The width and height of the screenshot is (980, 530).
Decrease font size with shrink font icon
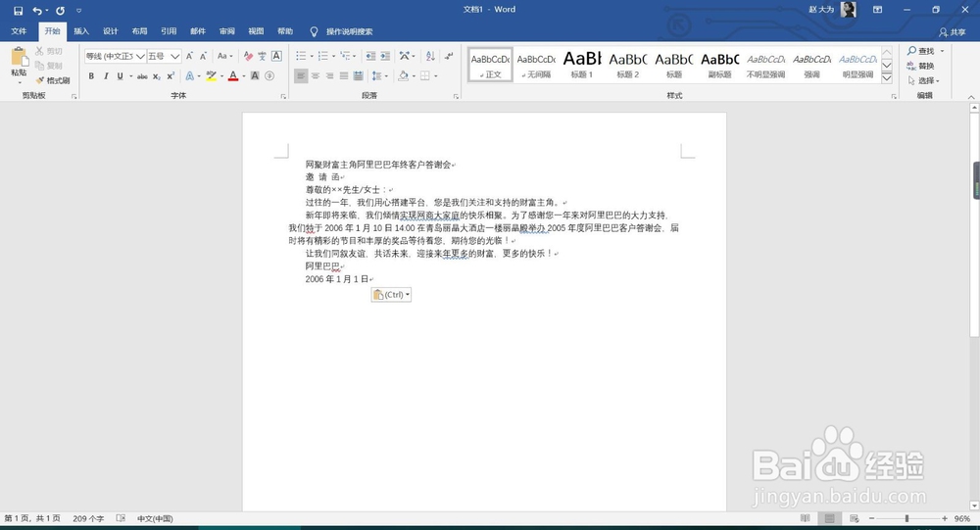tap(203, 56)
